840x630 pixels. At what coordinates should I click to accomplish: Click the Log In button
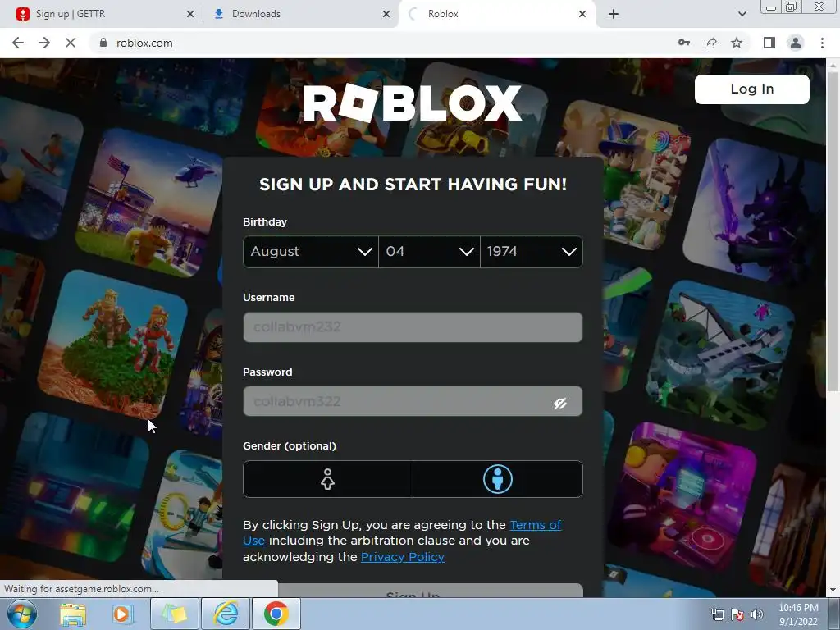751,89
